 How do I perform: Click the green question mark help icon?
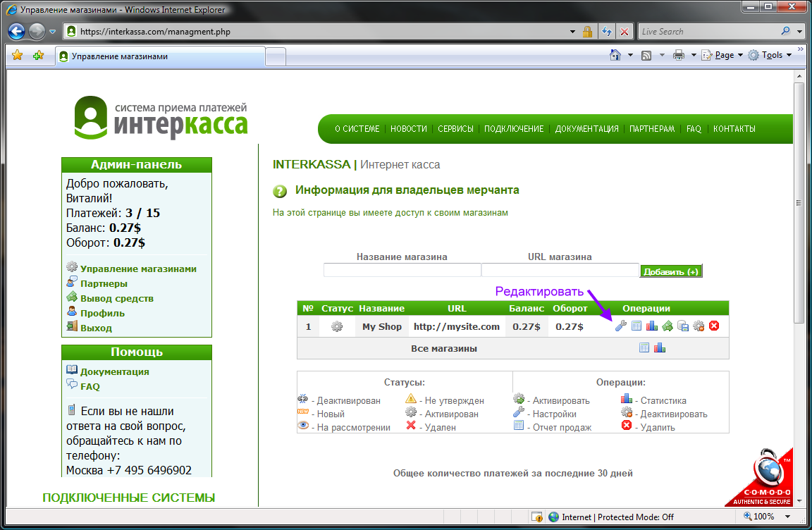tap(280, 192)
